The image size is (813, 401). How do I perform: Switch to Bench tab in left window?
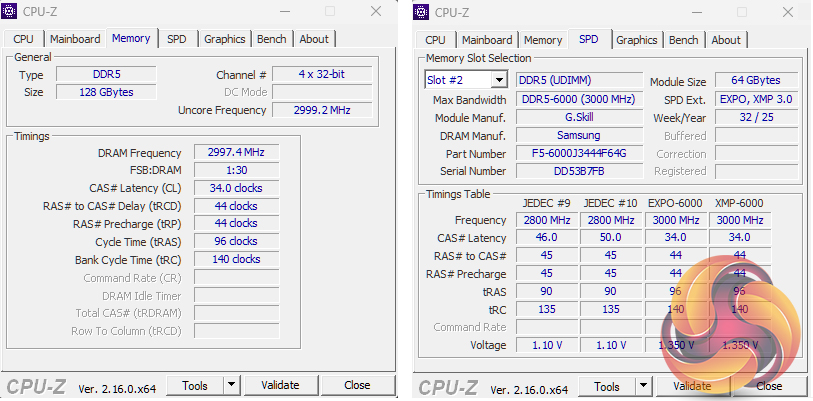click(271, 39)
